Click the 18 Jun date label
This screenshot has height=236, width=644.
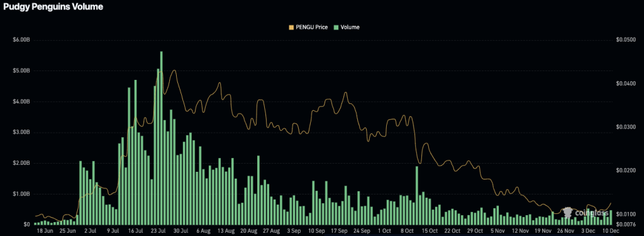45,231
